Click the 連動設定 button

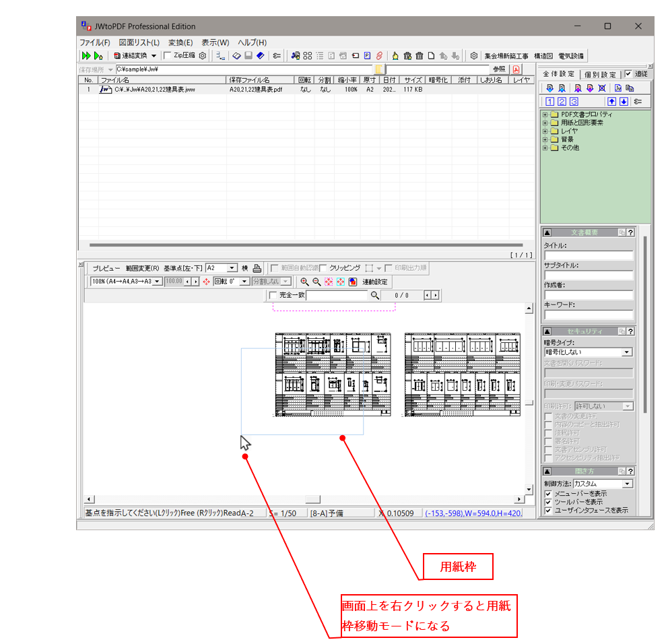point(375,282)
